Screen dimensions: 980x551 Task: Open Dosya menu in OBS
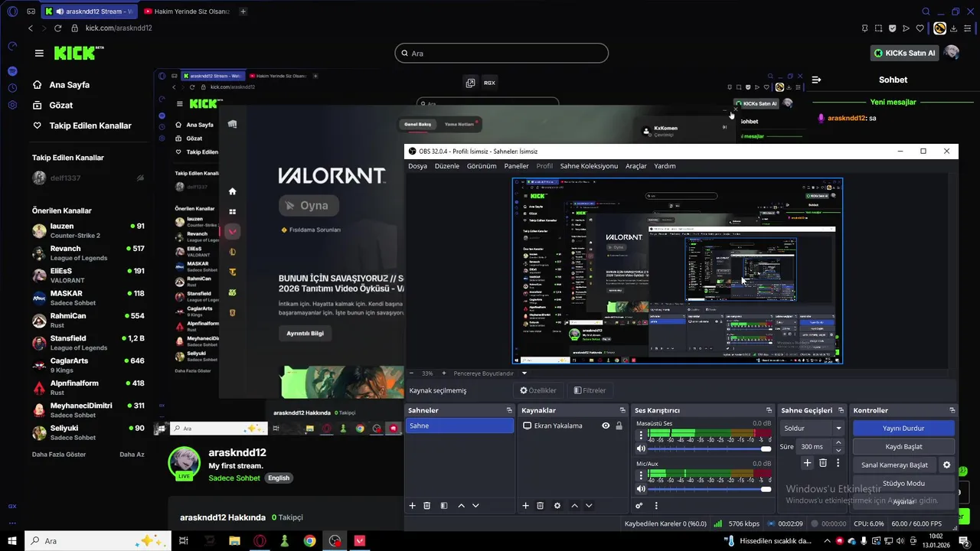(417, 166)
